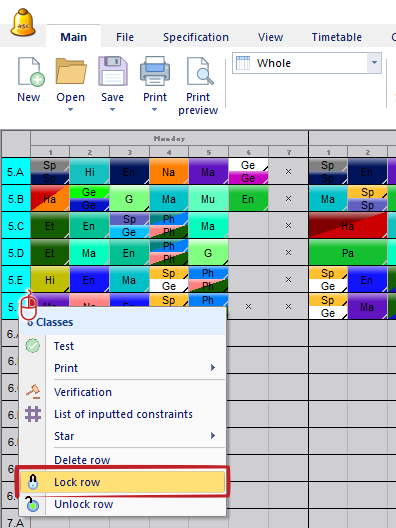
Task: Expand the Whole view dropdown arrow
Action: [374, 63]
